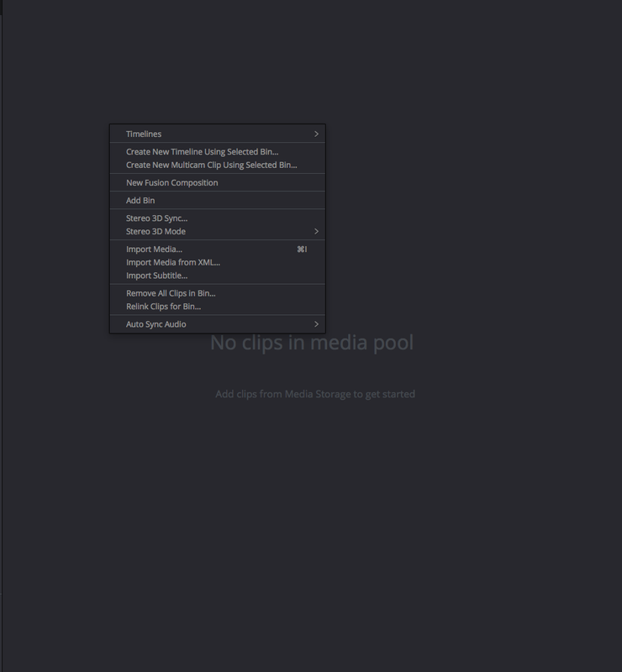Viewport: 622px width, 672px height.
Task: Click the Stereo 3D Mode arrow
Action: pyautogui.click(x=317, y=232)
